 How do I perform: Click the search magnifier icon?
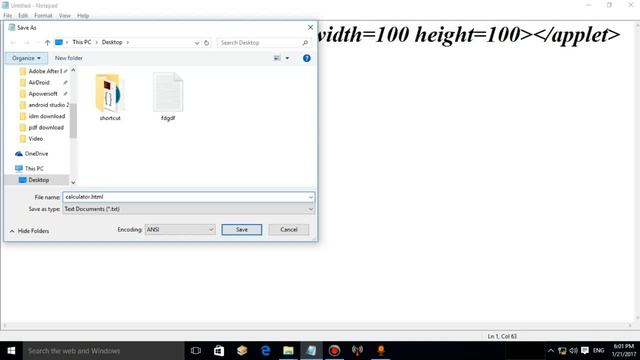305,42
